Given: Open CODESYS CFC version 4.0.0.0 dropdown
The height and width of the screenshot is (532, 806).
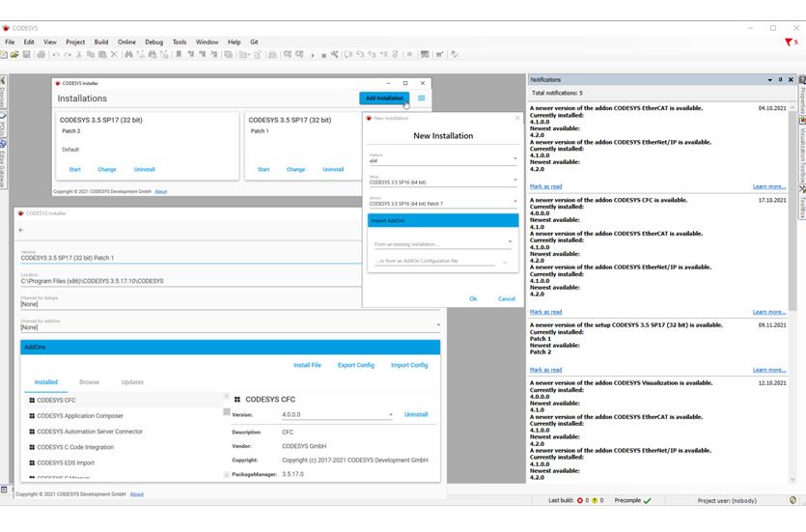Looking at the screenshot, I should pos(391,415).
